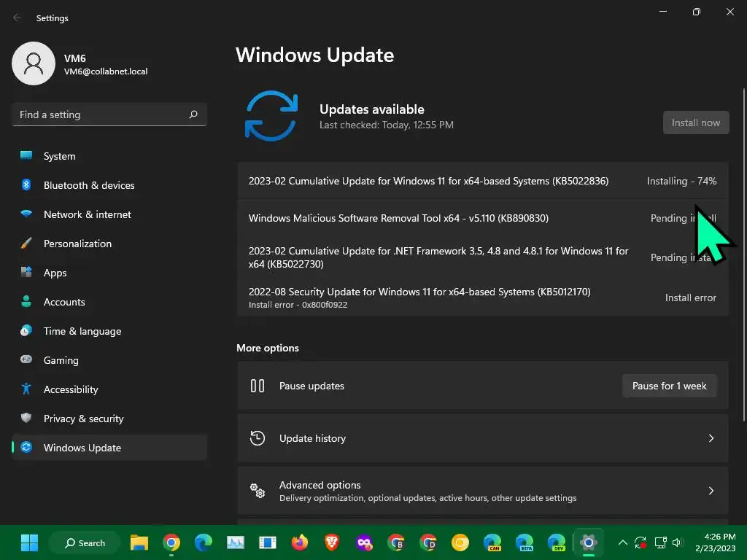Open Time & language category
Screen dimensions: 747x560
[109, 331]
